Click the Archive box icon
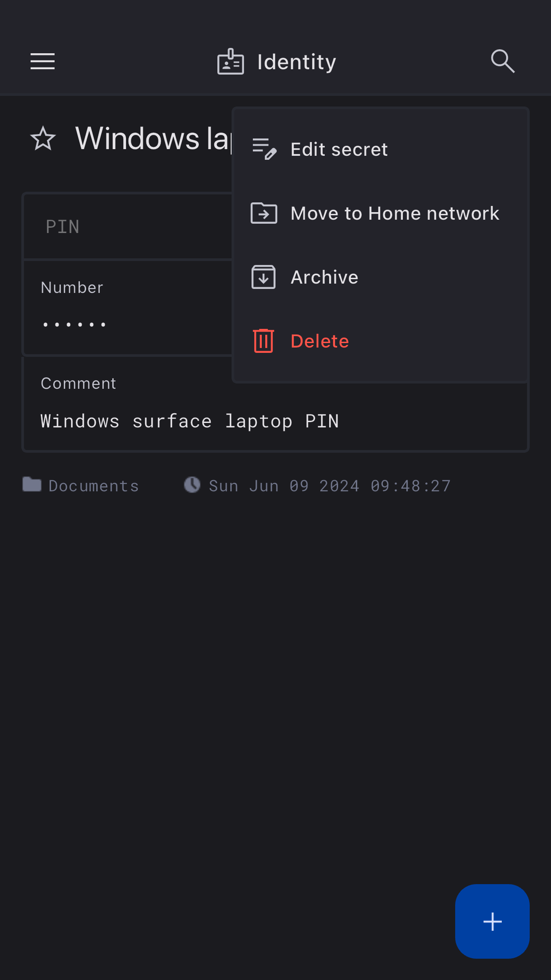 (264, 277)
